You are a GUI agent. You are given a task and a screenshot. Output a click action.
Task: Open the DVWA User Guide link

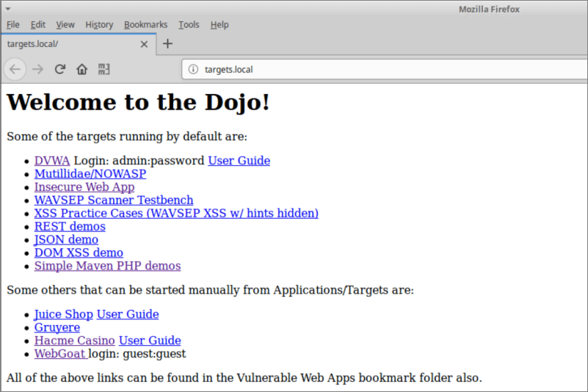click(239, 161)
